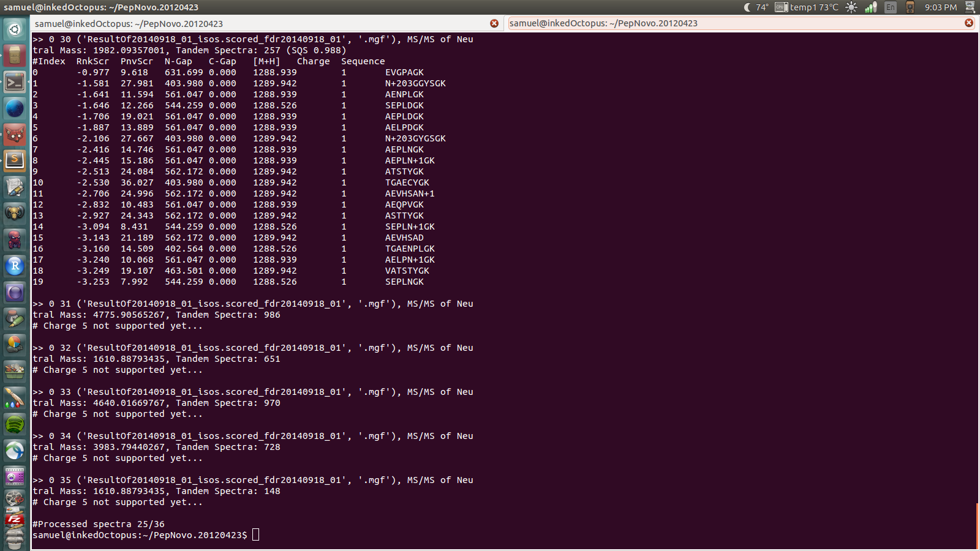Open the purple orb application icon

[15, 292]
